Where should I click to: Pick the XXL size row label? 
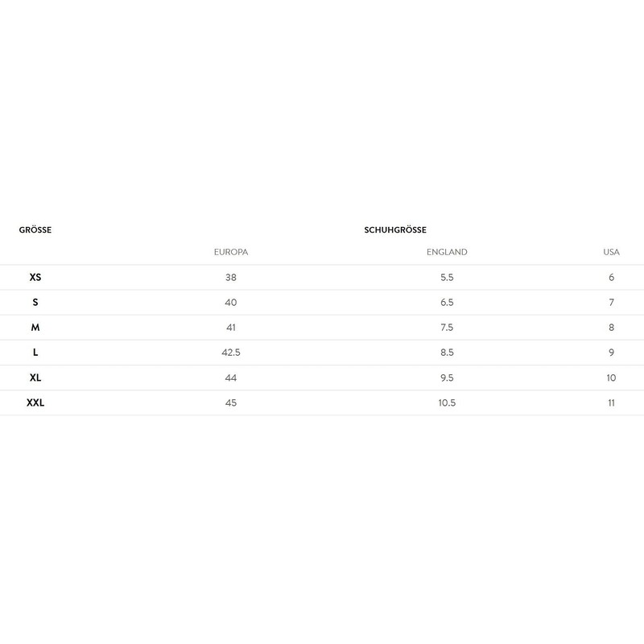tap(36, 402)
